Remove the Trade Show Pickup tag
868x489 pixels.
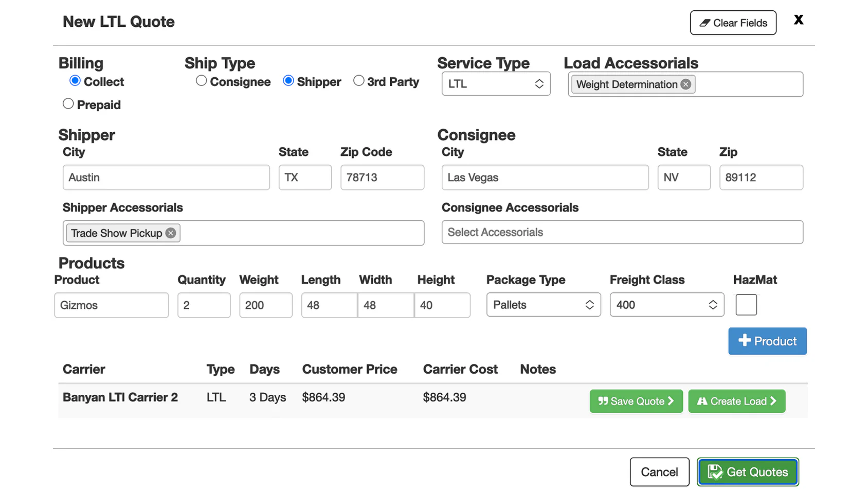tap(171, 233)
